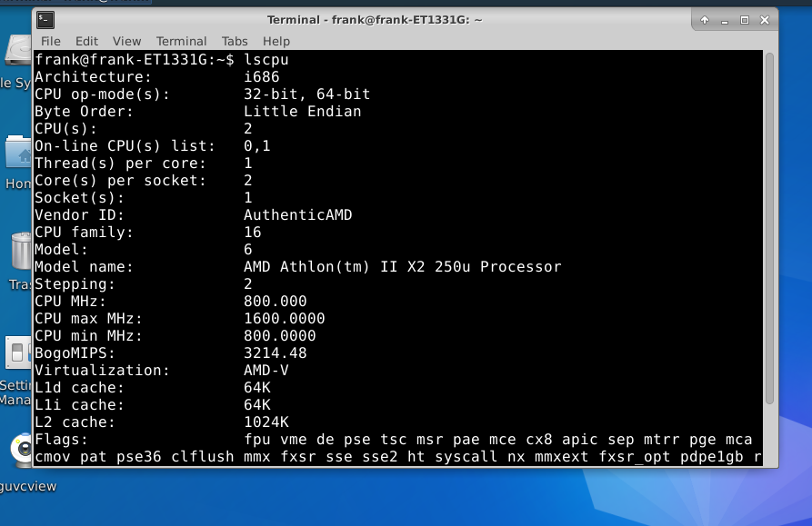Maximize the Terminal window

(745, 20)
